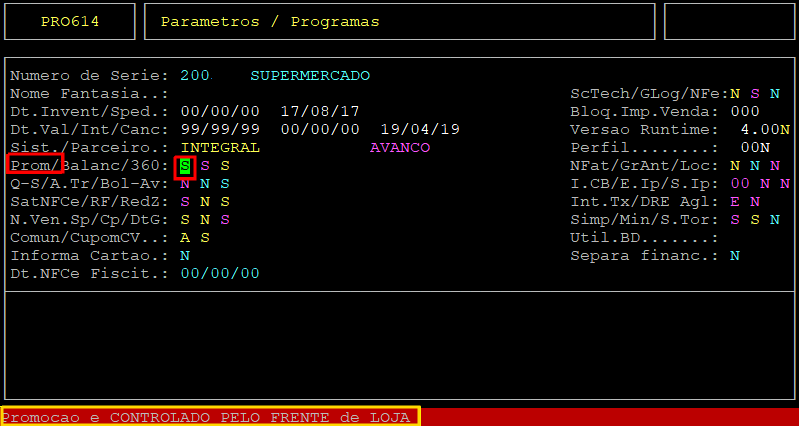Select the PRO614 program code box

click(x=71, y=21)
